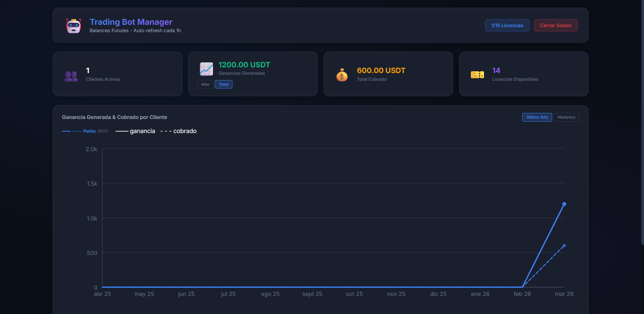Enable the Total view for Ganancias Generadas
Screen dimensions: 644x314
coord(223,84)
